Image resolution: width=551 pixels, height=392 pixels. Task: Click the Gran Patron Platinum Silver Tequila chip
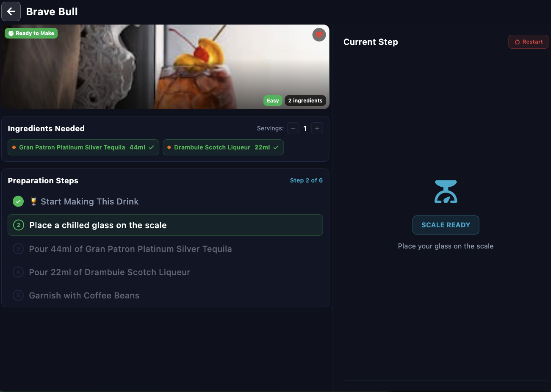[83, 147]
